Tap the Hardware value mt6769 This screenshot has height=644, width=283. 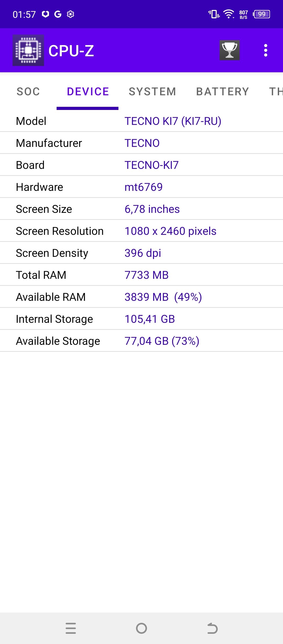[x=144, y=187]
